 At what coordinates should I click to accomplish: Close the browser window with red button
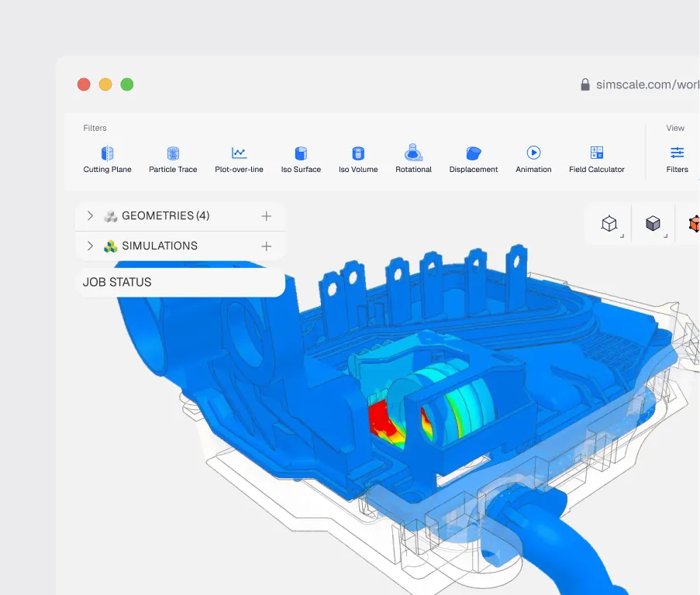click(84, 84)
